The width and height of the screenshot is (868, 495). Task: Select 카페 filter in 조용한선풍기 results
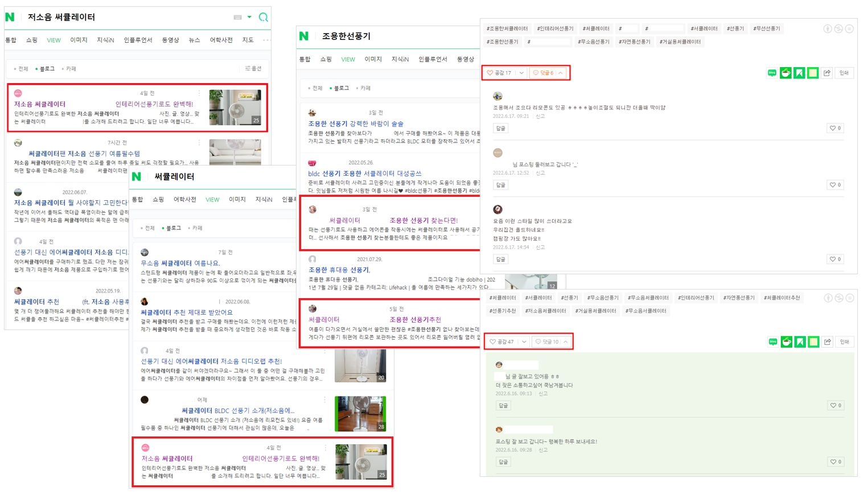[x=363, y=88]
